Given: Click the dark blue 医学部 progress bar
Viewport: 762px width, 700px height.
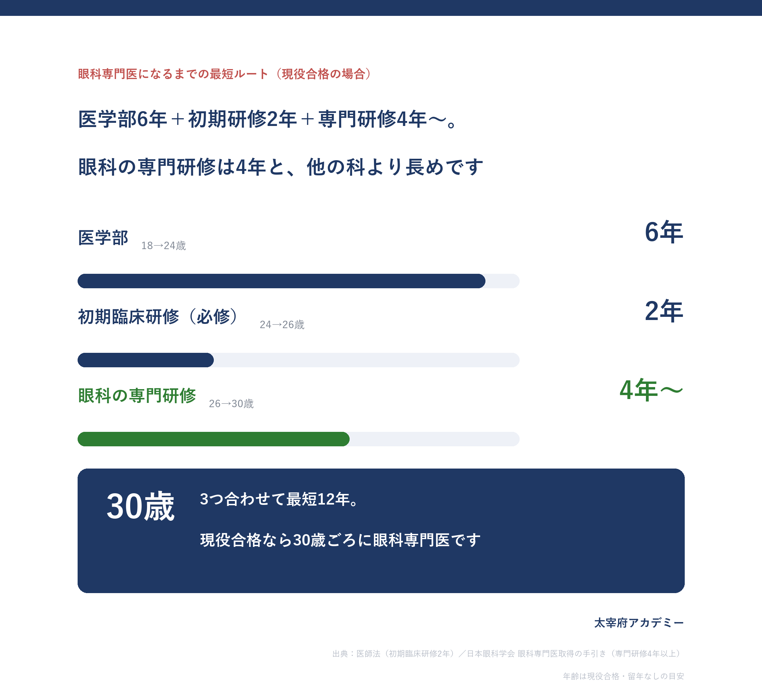Looking at the screenshot, I should (282, 281).
